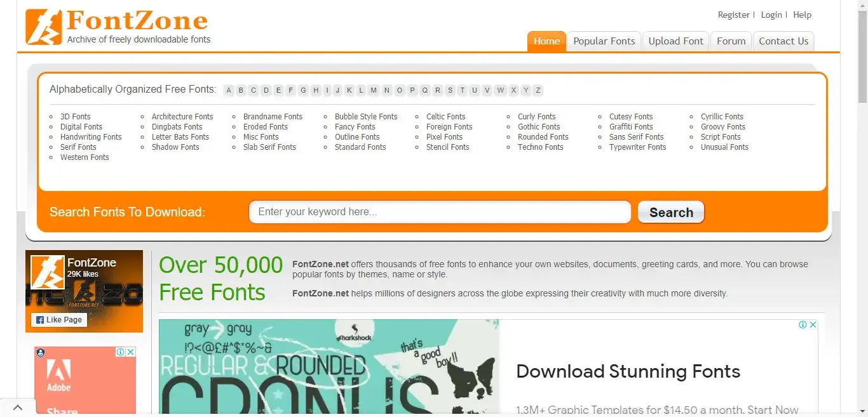868x417 pixels.
Task: Click the Search button
Action: [x=671, y=213]
